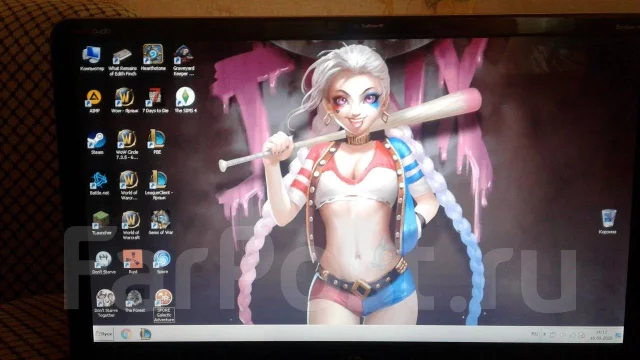Launch What Remains of Edith Finch shortcut
Image resolution: width=640 pixels, height=360 pixels.
[x=122, y=62]
